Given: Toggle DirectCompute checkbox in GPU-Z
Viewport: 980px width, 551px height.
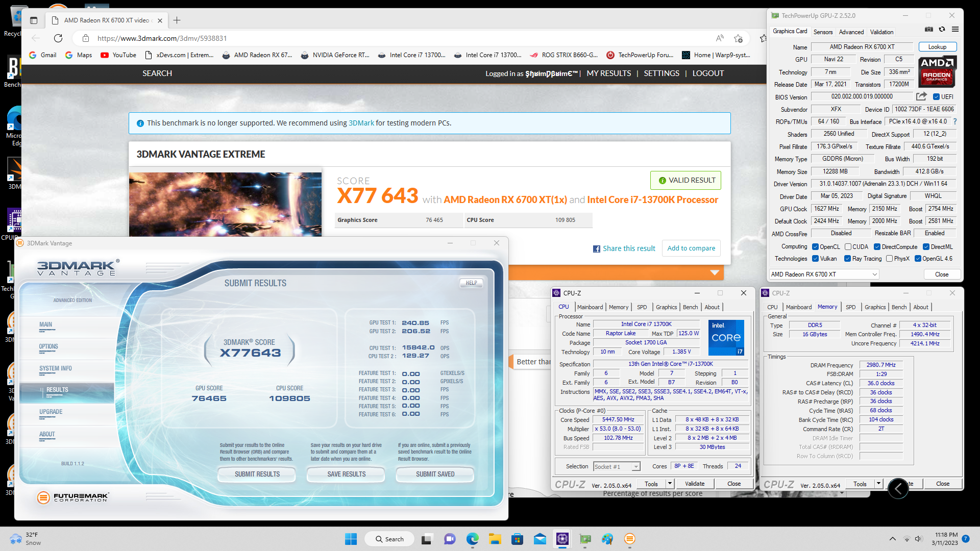Looking at the screenshot, I should (877, 247).
